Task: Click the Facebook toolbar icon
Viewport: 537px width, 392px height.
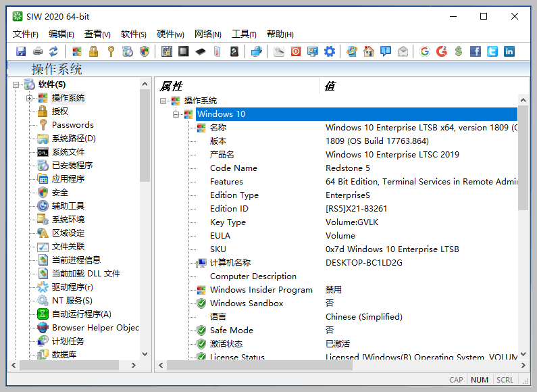Action: [476, 51]
